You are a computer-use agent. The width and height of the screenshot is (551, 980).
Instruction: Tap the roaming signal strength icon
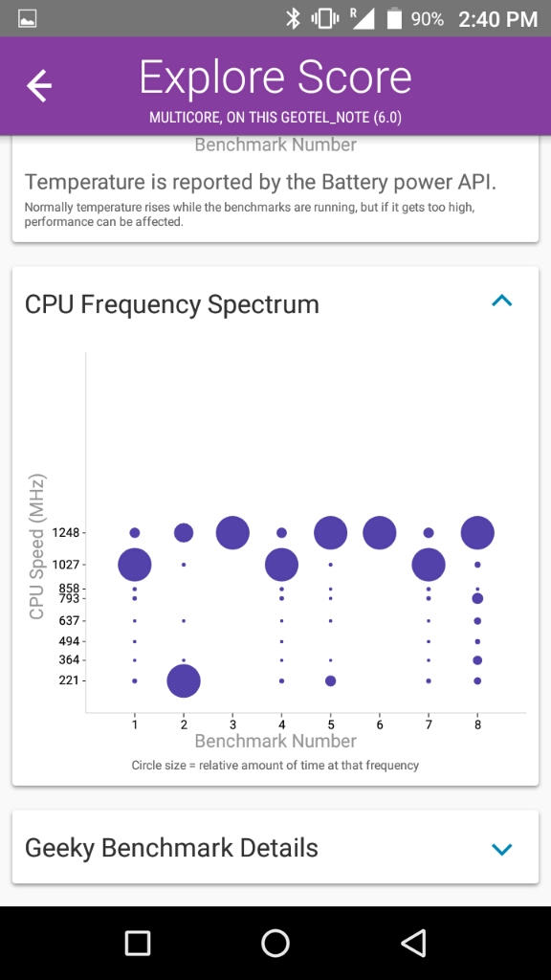(x=363, y=19)
